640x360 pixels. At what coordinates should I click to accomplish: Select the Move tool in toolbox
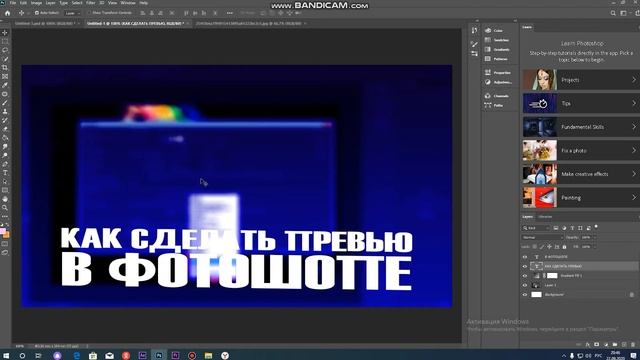[x=5, y=33]
